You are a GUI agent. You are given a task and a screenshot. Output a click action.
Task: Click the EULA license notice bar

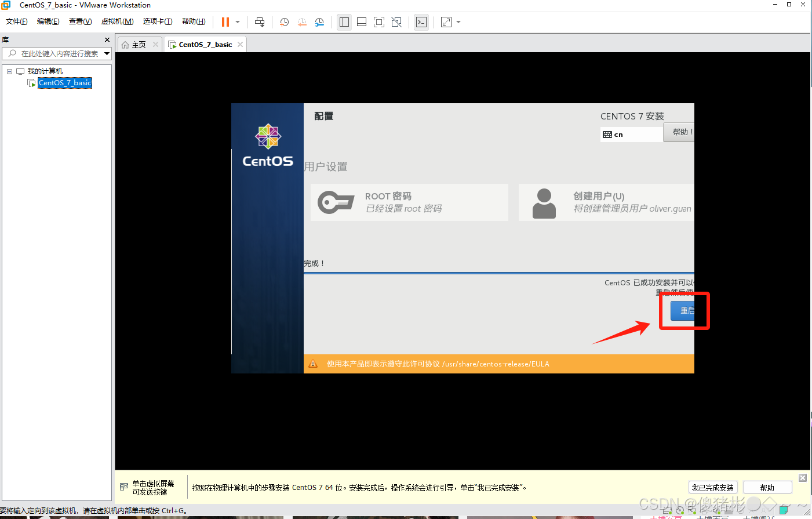(499, 364)
